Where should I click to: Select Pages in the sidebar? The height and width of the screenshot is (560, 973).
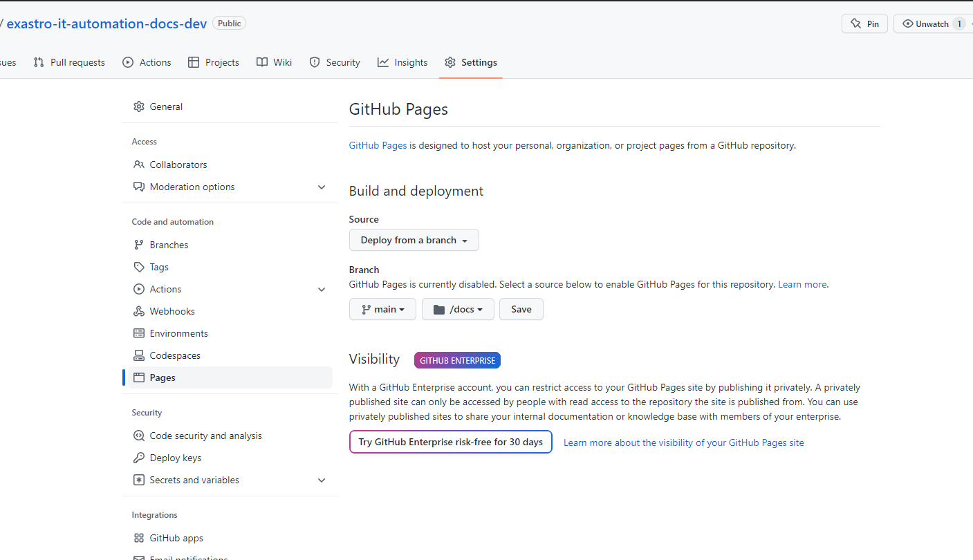click(x=161, y=377)
